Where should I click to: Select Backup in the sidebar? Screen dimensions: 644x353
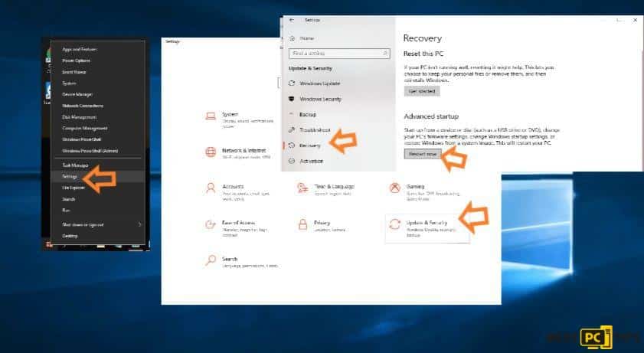point(308,115)
